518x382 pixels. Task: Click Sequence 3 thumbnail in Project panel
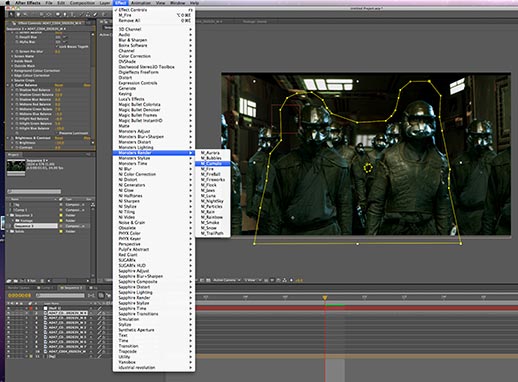(16, 166)
